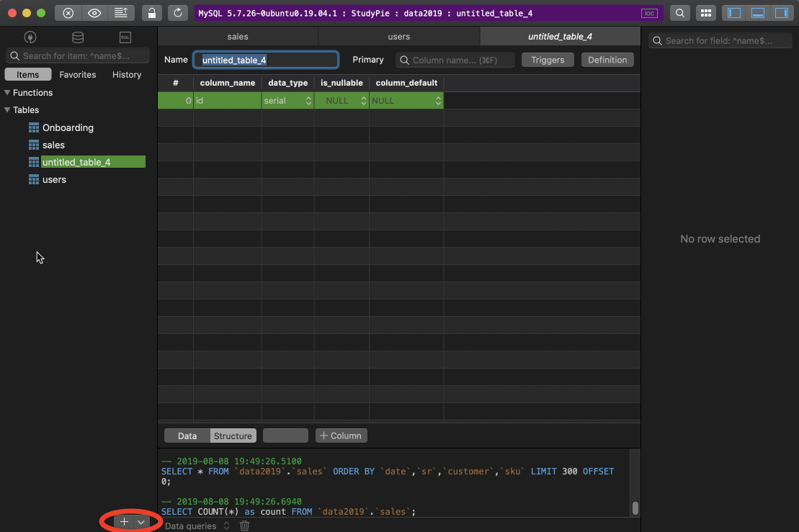The width and height of the screenshot is (799, 532).
Task: Click the query console scrollbar
Action: click(x=635, y=508)
